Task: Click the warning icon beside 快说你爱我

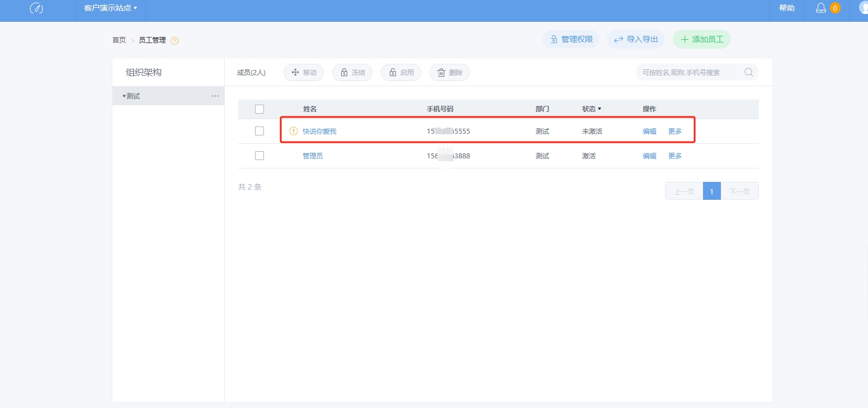Action: pyautogui.click(x=293, y=132)
